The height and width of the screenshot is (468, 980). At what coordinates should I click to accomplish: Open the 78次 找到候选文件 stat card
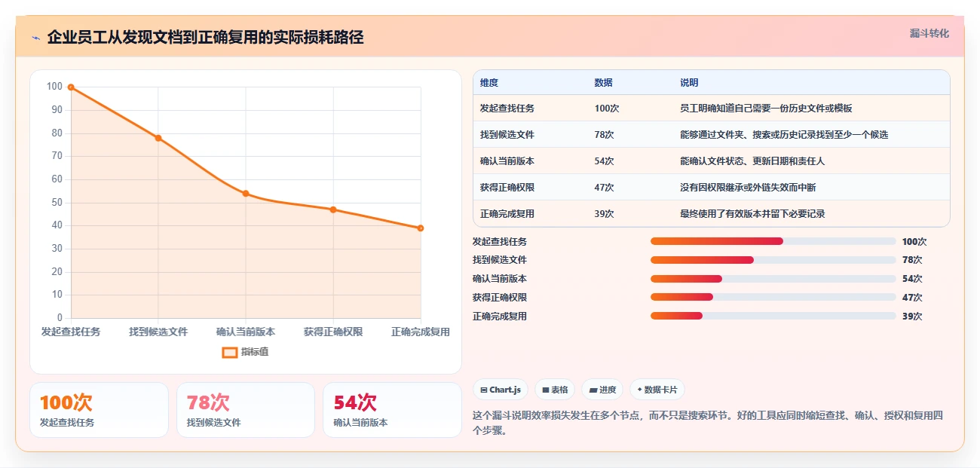[246, 410]
